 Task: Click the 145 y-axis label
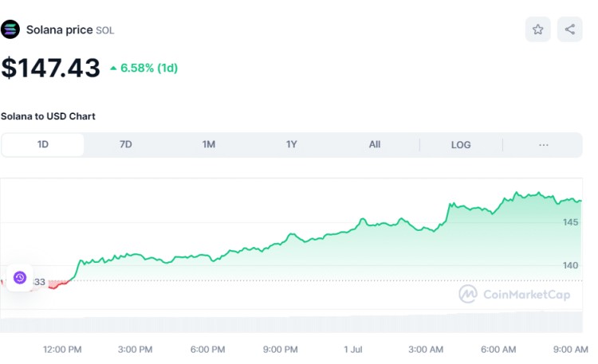[571, 222]
